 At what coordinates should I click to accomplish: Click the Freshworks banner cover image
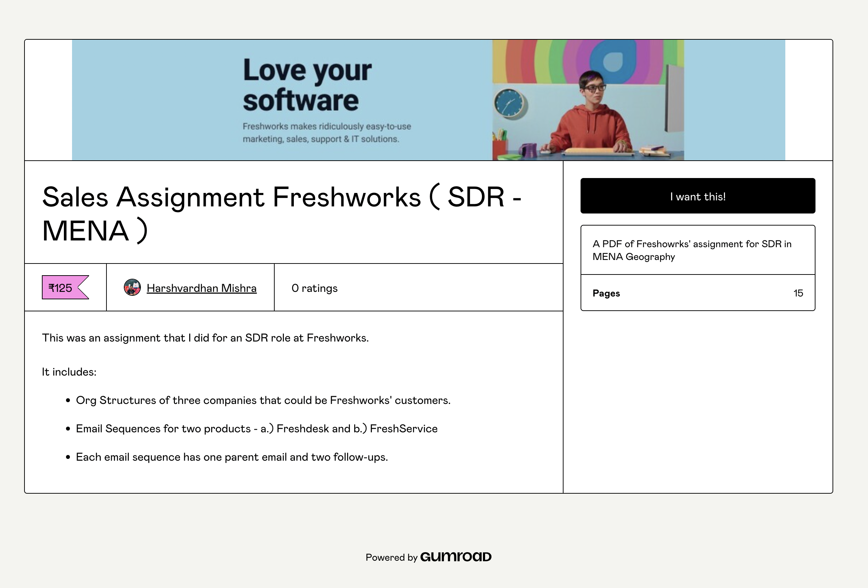pyautogui.click(x=428, y=100)
